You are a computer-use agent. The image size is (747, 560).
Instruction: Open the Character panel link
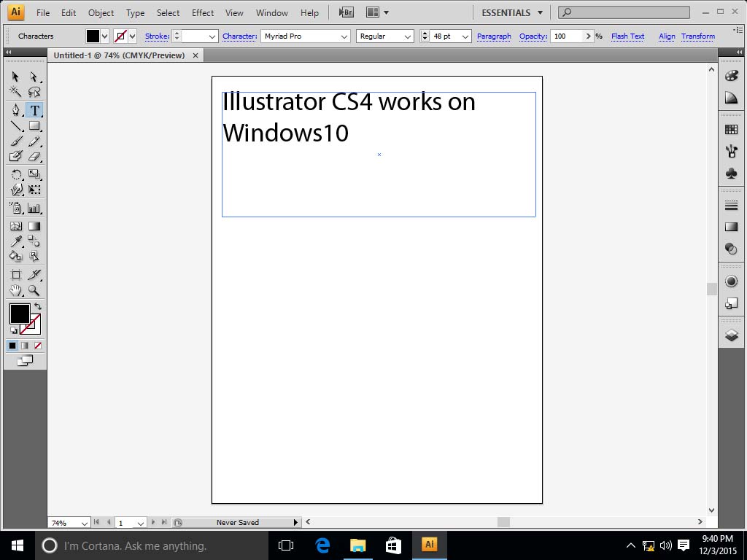239,36
